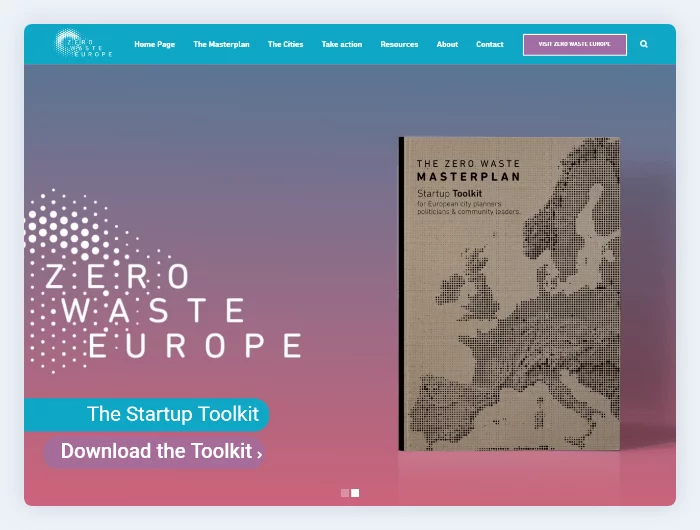Select Take action in navigation
The image size is (700, 530).
point(342,44)
